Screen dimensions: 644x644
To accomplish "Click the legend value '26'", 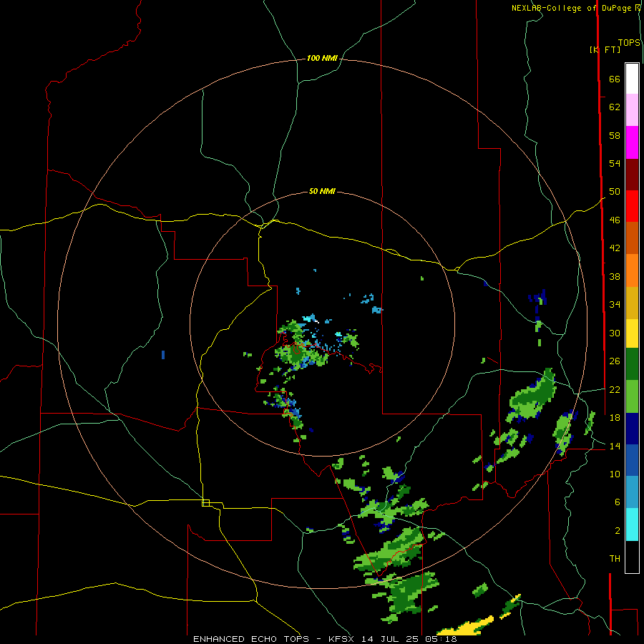I will 615,361.
